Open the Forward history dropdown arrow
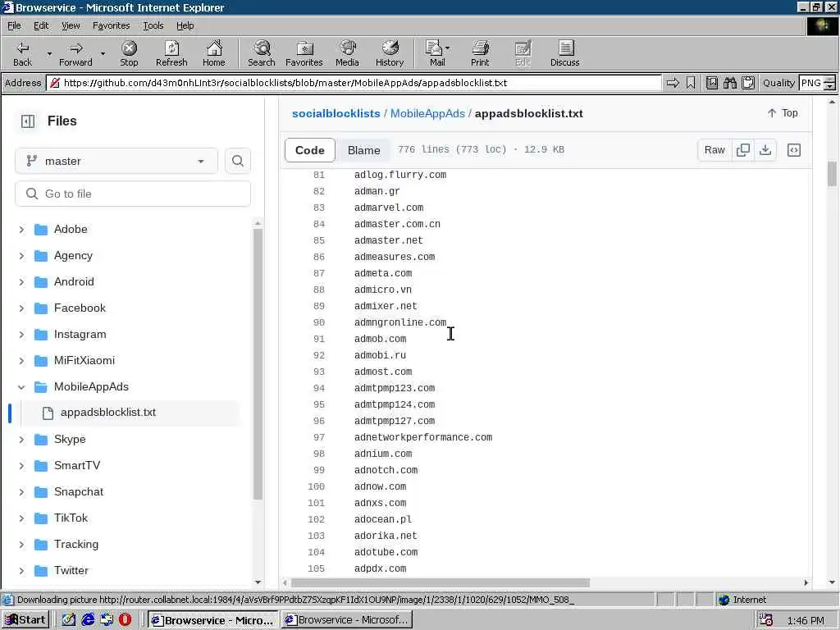 tap(103, 53)
